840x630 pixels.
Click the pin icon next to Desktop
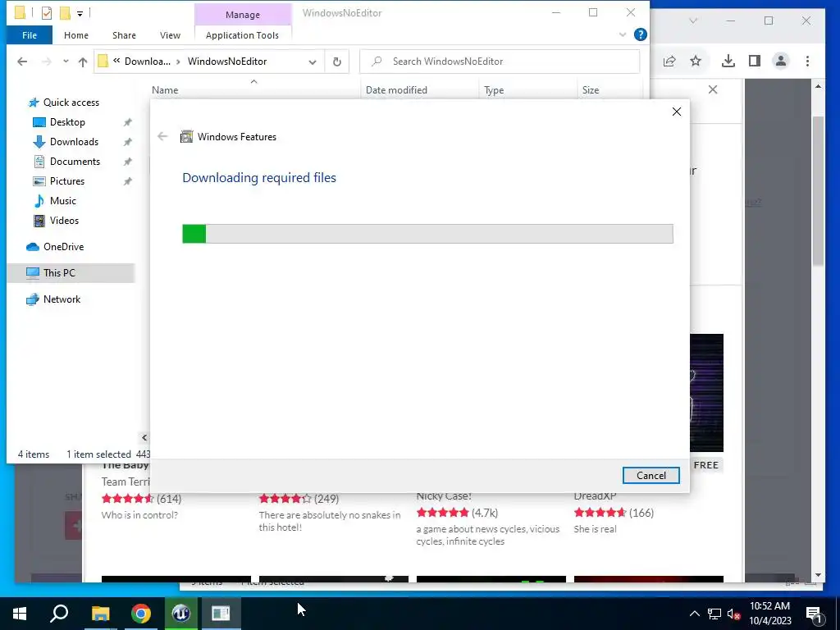click(127, 123)
